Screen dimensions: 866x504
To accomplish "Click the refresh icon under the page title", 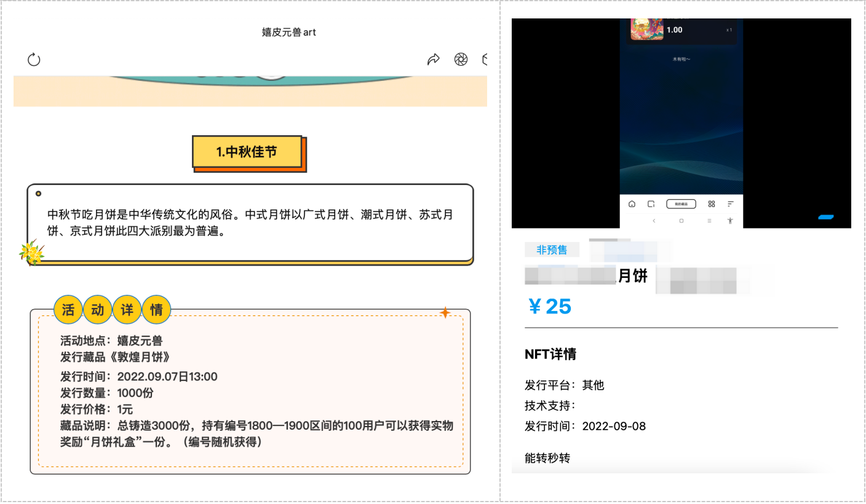I will click(34, 60).
